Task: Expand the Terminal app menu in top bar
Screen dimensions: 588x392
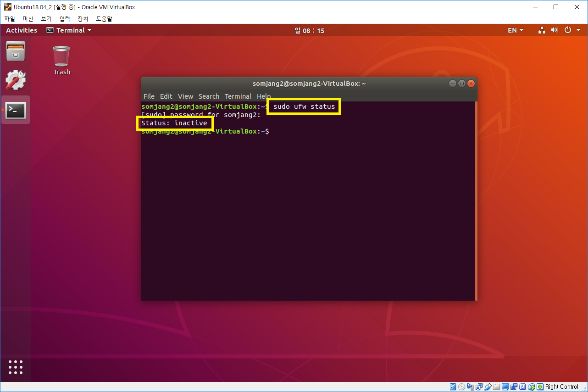Action: point(69,30)
